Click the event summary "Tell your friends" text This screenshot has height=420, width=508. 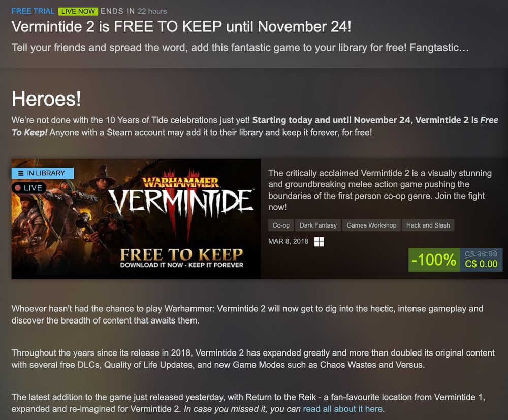240,48
